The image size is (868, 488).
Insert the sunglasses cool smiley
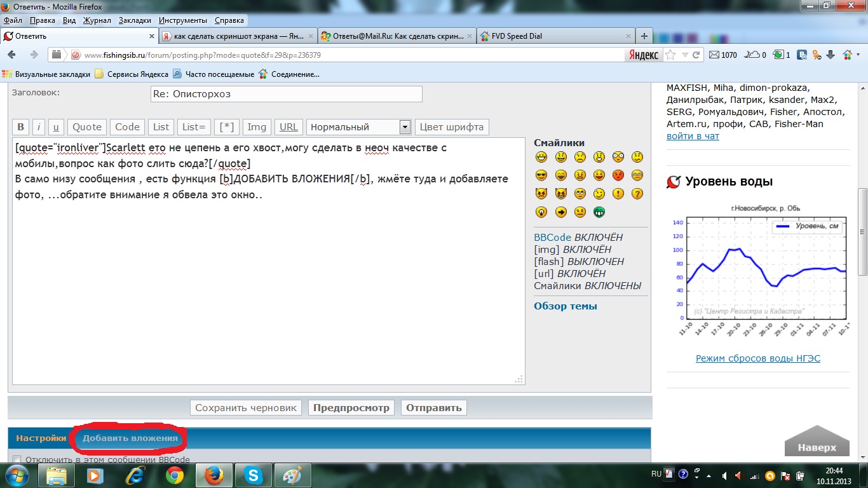541,175
